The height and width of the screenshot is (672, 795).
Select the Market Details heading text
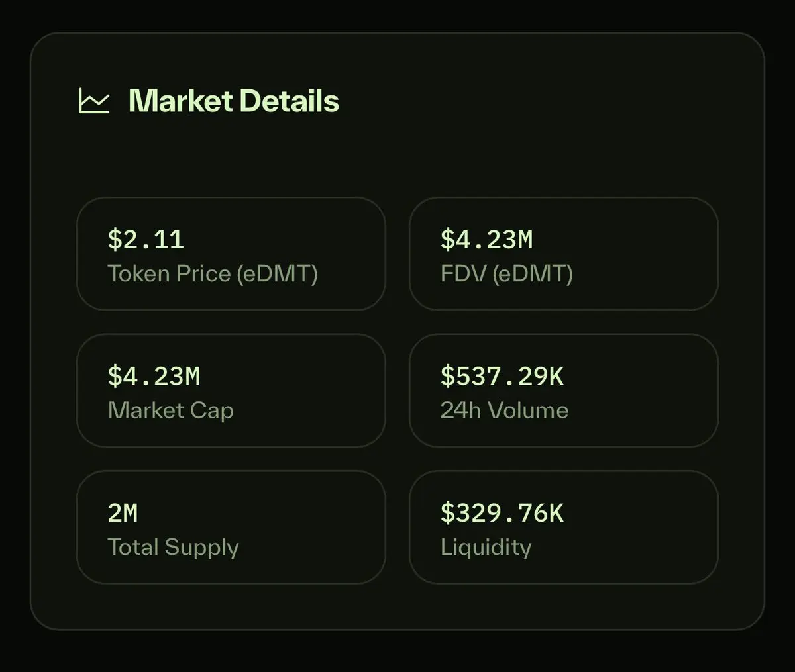pyautogui.click(x=234, y=101)
